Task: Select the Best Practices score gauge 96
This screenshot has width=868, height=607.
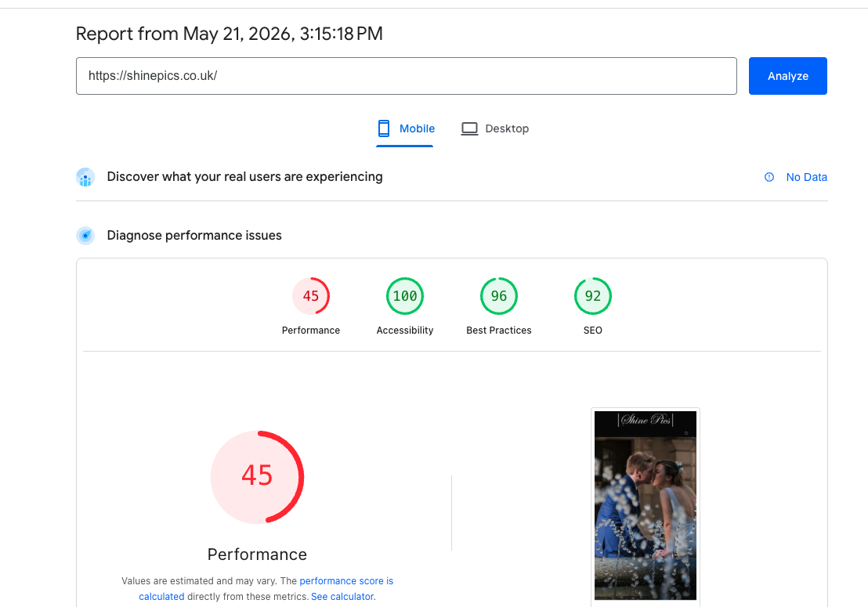Action: click(499, 296)
